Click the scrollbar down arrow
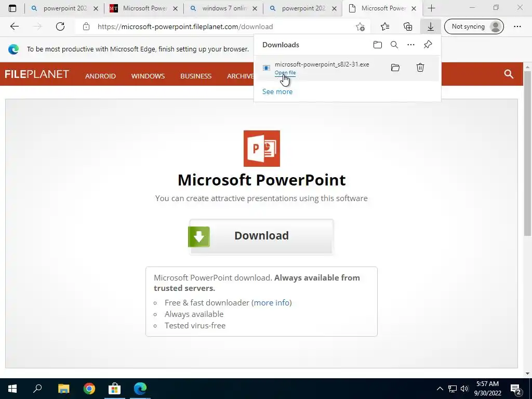Viewport: 532px width, 399px height. pos(527,373)
